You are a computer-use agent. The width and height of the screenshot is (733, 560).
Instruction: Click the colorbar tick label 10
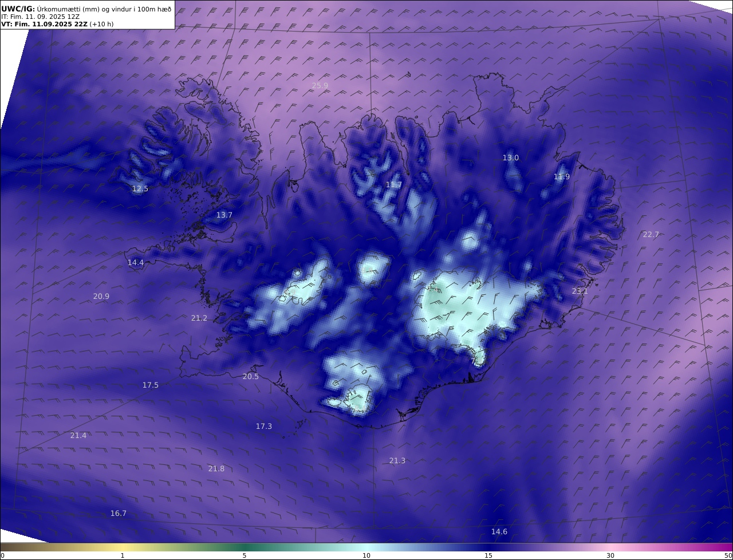(366, 555)
